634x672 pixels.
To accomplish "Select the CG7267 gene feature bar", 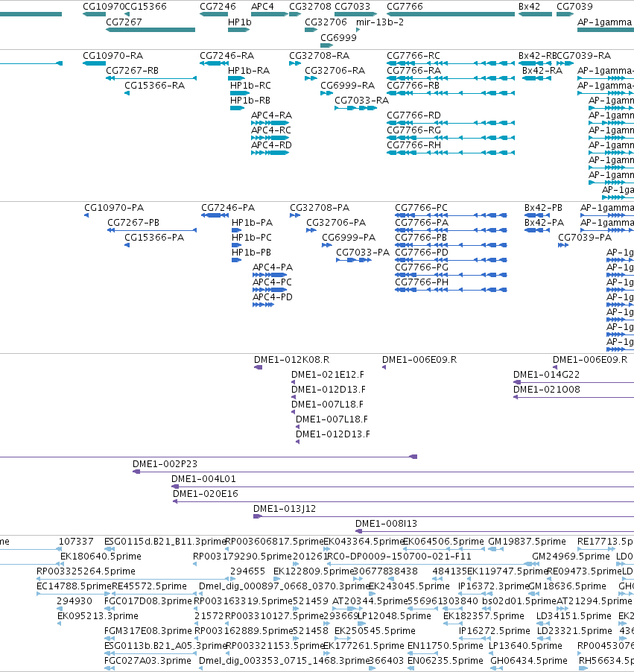I will 150,30.
